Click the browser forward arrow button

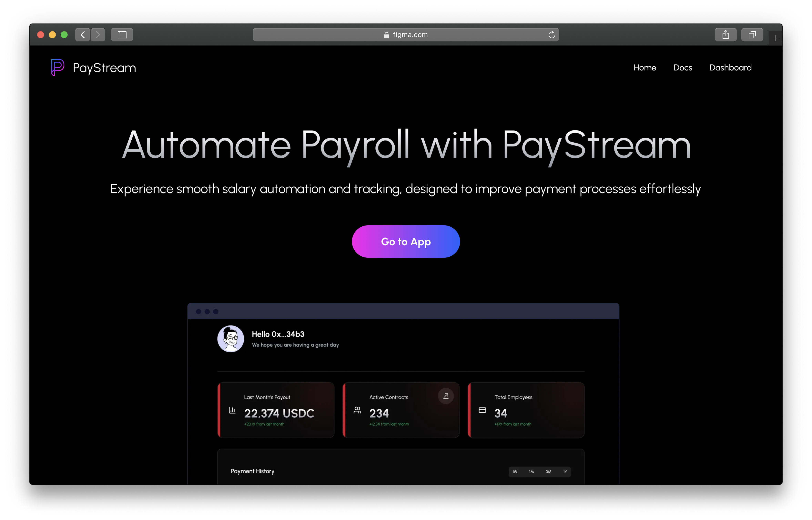(x=98, y=35)
